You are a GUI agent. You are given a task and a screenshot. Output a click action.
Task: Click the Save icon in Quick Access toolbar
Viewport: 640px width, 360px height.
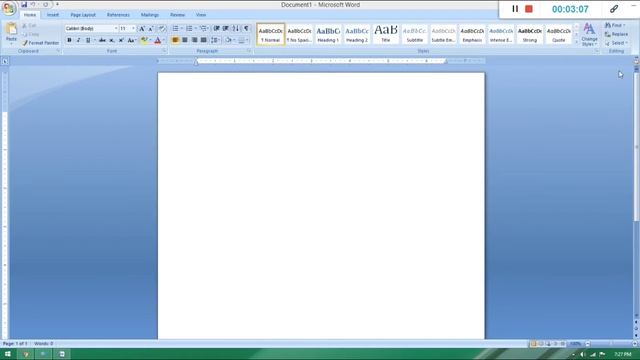24,4
